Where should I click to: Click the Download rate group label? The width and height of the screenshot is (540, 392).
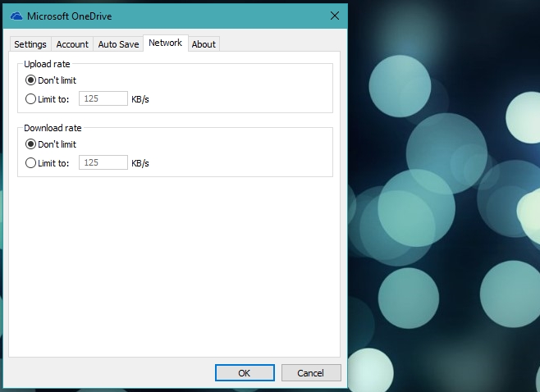[x=53, y=128]
